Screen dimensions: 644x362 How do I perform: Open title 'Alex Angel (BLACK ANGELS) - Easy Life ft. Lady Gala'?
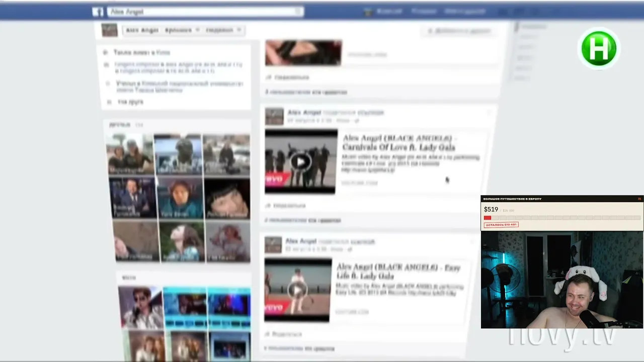(398, 272)
